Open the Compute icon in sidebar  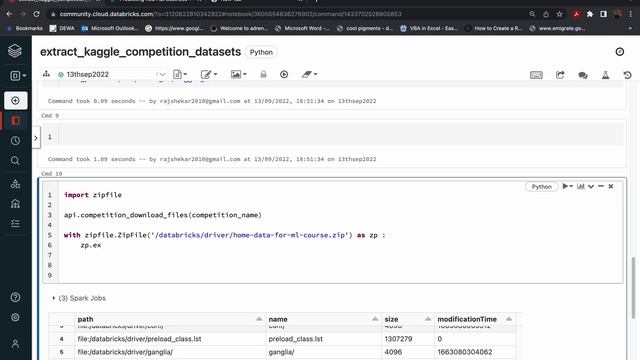[x=16, y=204]
